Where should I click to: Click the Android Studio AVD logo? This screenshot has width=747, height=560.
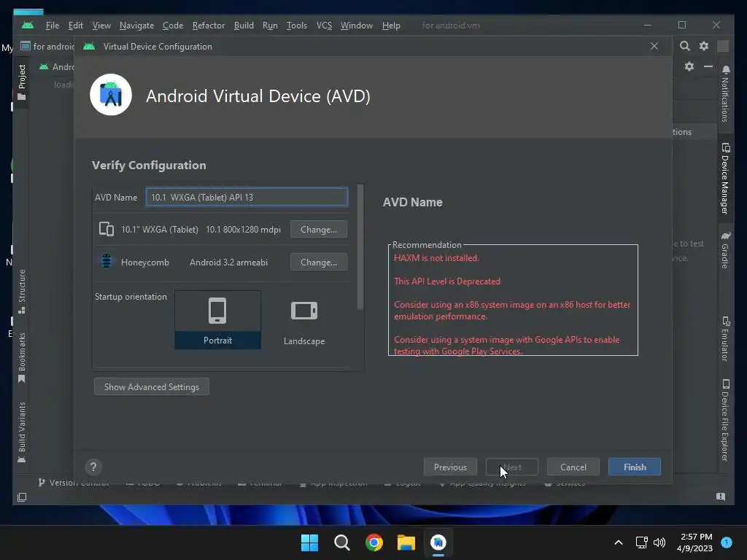[111, 95]
